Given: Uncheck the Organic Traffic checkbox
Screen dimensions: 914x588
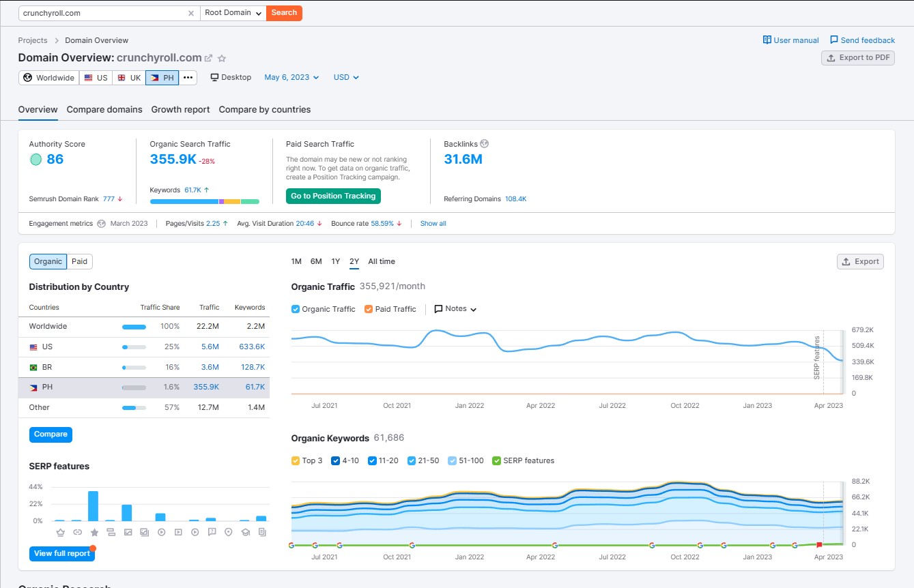Looking at the screenshot, I should pos(296,309).
